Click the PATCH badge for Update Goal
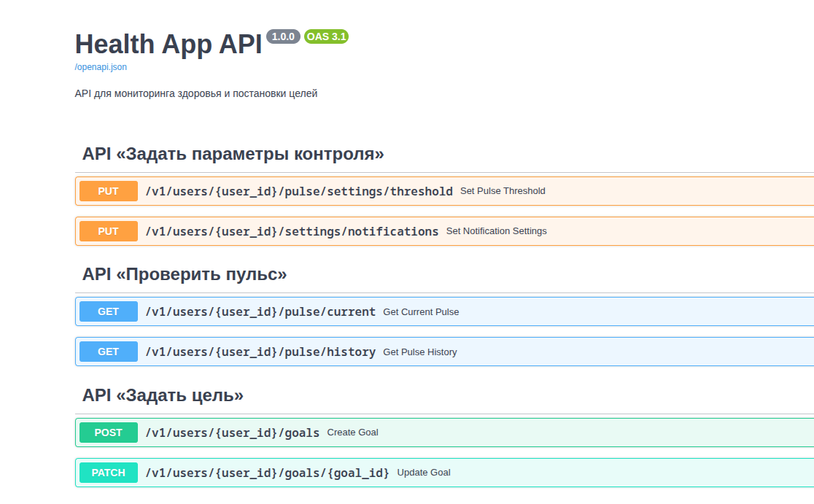 point(109,473)
